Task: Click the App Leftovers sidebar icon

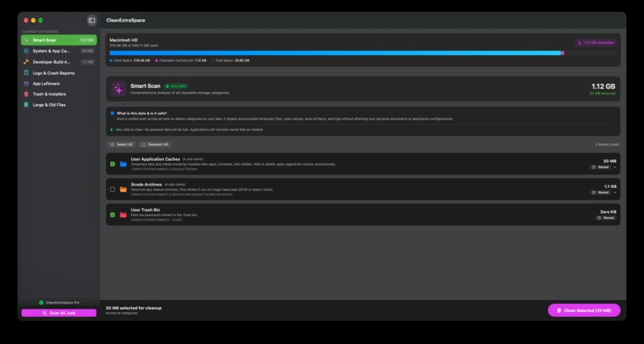Action: (x=26, y=83)
